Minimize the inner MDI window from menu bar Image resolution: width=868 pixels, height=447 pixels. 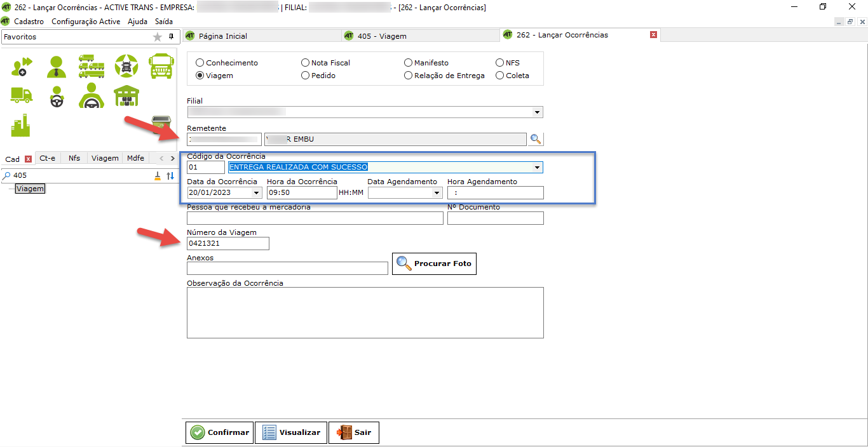pyautogui.click(x=839, y=22)
